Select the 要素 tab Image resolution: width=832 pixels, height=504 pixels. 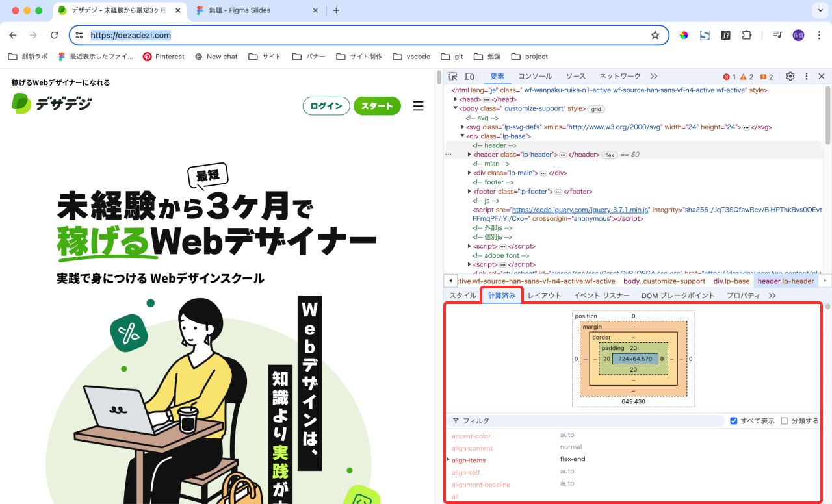coord(497,76)
